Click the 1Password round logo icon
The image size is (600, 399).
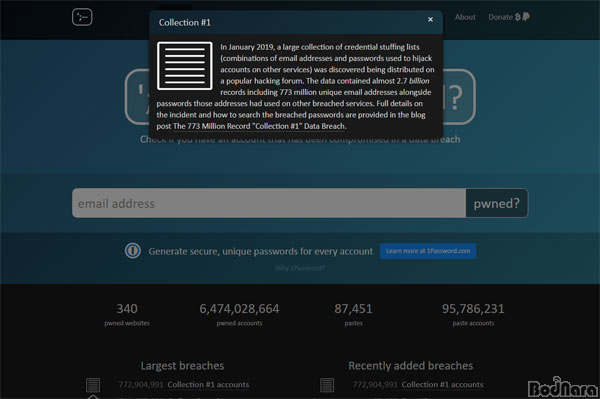133,251
